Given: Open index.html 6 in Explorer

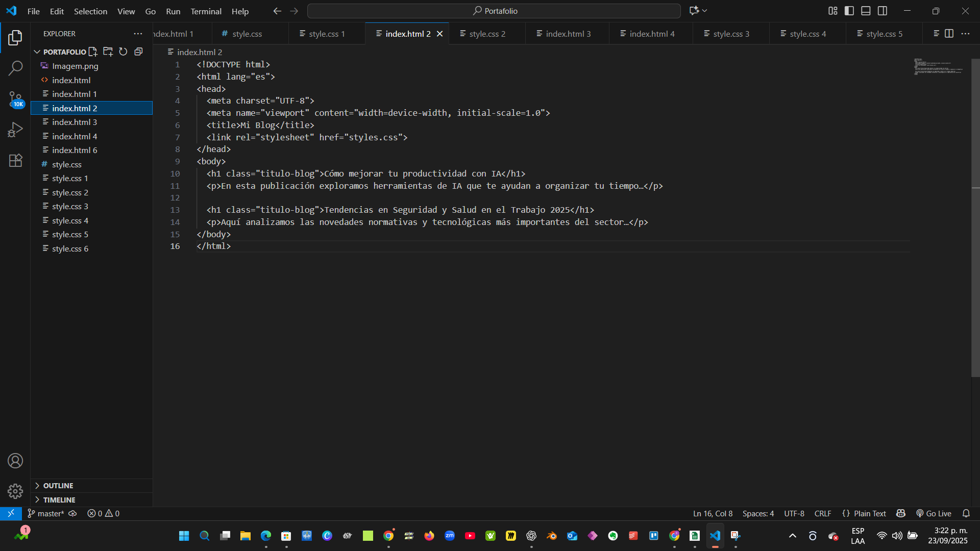Looking at the screenshot, I should 92,150.
